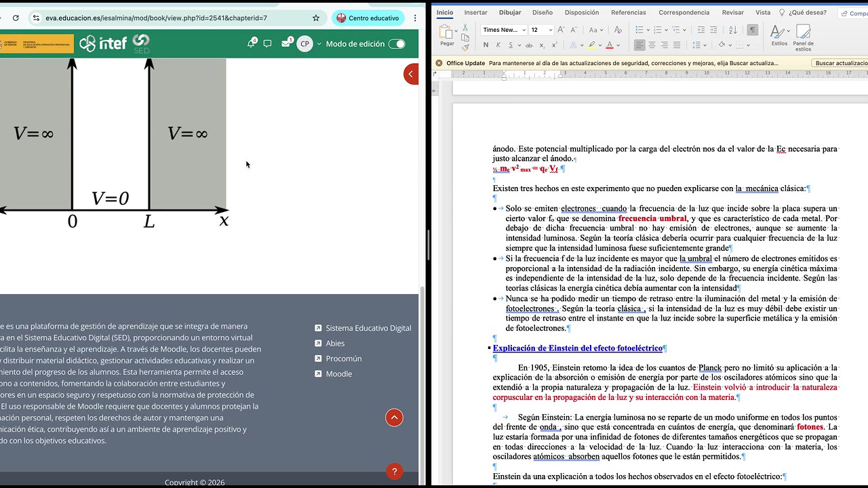Toggle show paragraph marks (¶) button
The image size is (868, 488).
(753, 30)
